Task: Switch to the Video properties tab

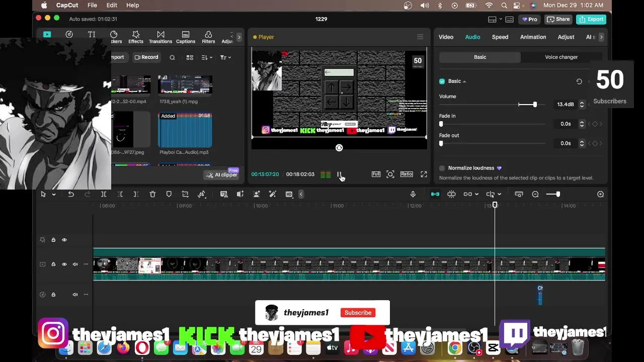Action: (446, 37)
